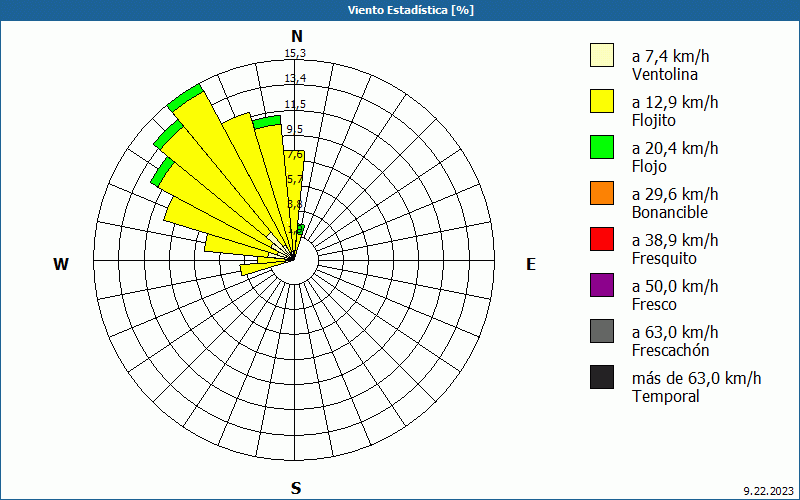The width and height of the screenshot is (800, 500).
Task: Click the W compass label
Action: click(x=61, y=264)
